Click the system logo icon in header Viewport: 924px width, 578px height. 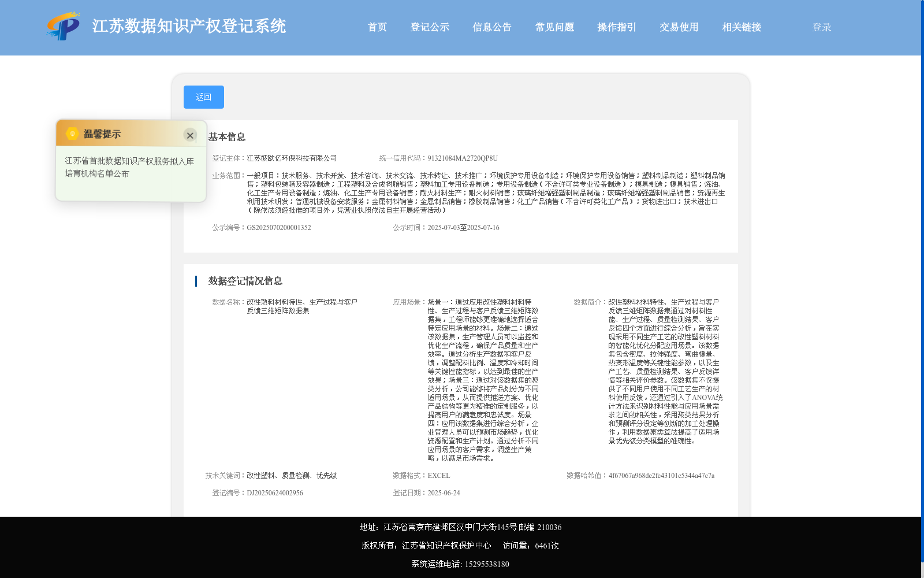(x=64, y=27)
